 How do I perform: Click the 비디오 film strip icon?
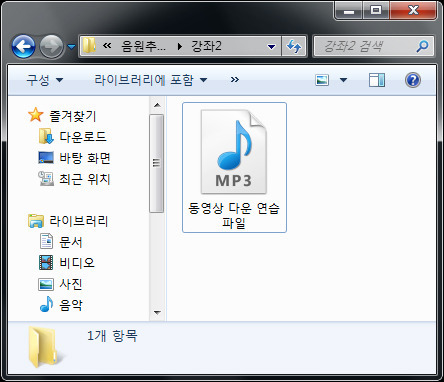46,263
